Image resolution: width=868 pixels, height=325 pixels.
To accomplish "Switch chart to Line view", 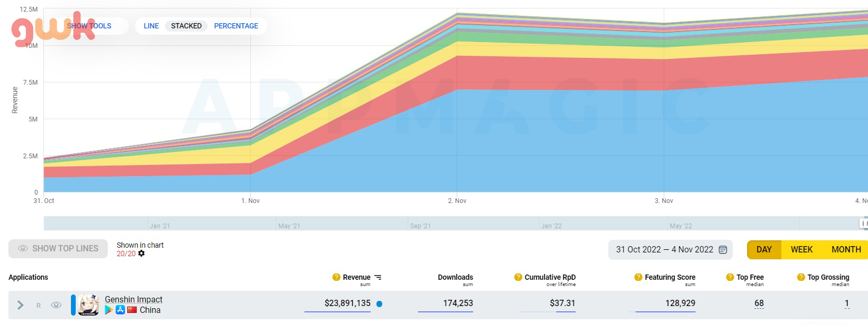I will pos(151,26).
